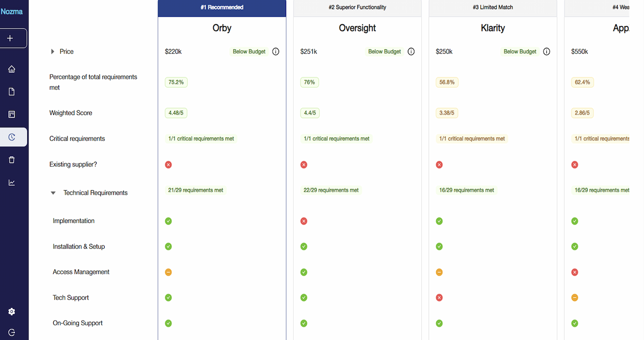Open settings via the gear icon
This screenshot has width=644, height=340.
click(12, 312)
